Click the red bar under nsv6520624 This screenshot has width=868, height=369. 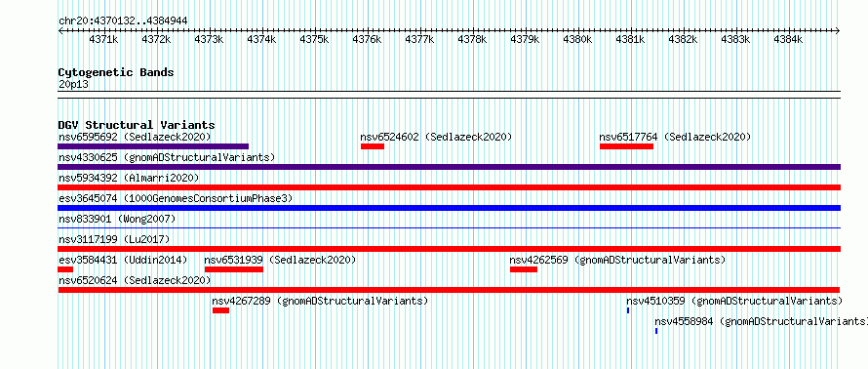tap(449, 290)
